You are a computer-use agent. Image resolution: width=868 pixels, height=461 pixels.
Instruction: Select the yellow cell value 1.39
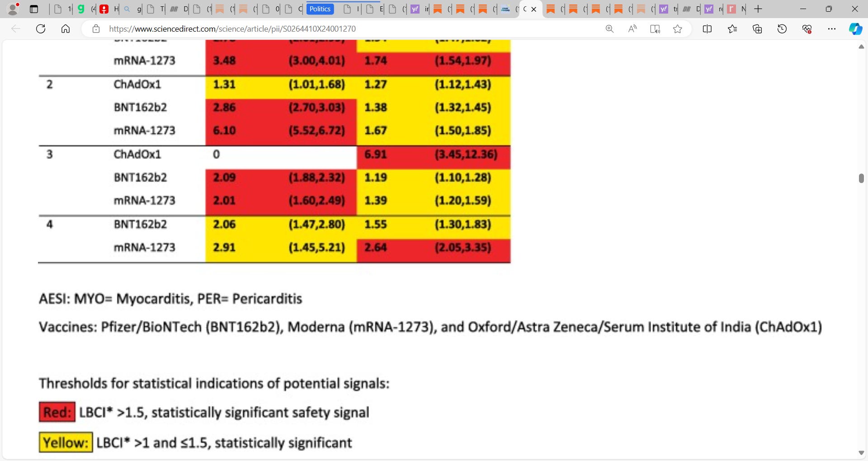pyautogui.click(x=375, y=201)
